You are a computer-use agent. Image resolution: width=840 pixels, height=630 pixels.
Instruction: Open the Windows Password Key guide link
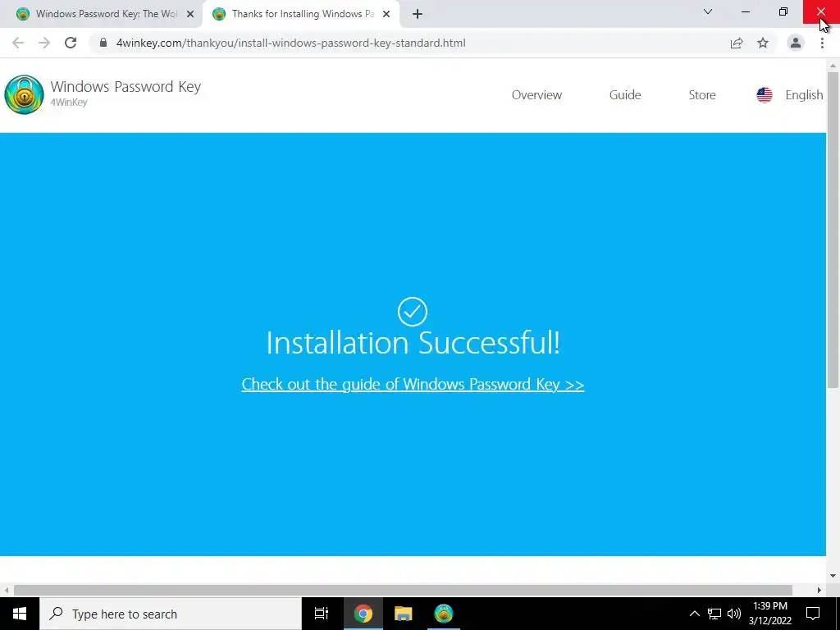tap(413, 384)
